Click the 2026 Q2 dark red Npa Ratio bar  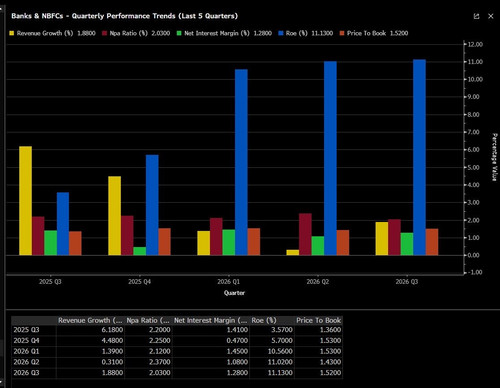click(305, 234)
